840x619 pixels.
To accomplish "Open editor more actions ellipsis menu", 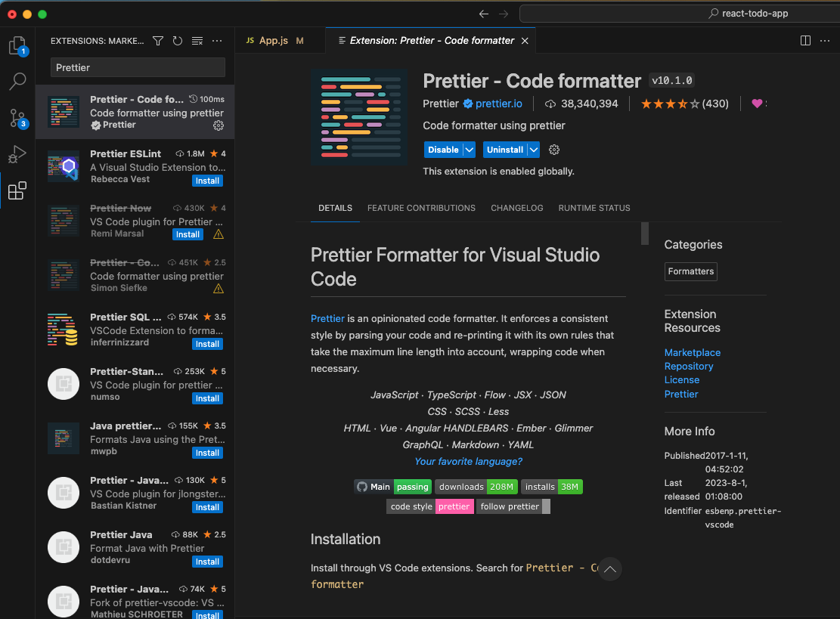I will [825, 41].
